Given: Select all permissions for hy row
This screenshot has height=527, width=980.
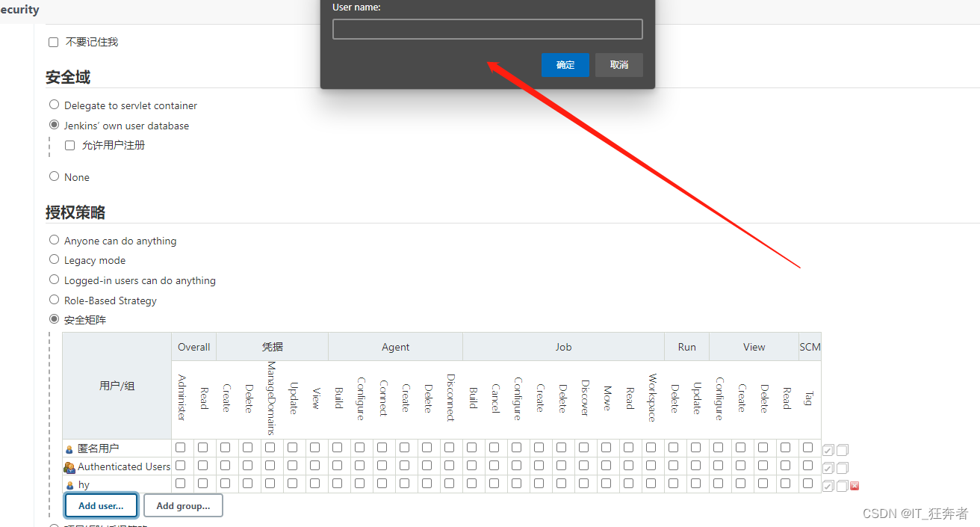Looking at the screenshot, I should click(828, 486).
